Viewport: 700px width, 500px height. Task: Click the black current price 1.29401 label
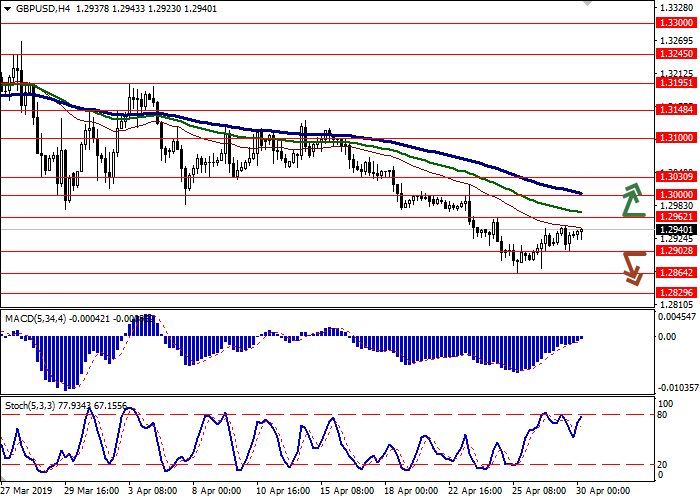[672, 229]
